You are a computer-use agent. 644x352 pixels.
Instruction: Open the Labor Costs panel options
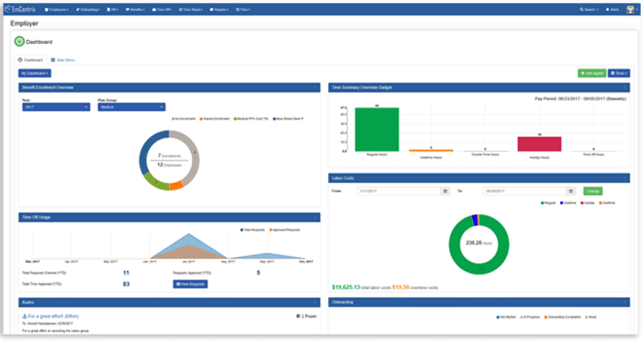(625, 178)
